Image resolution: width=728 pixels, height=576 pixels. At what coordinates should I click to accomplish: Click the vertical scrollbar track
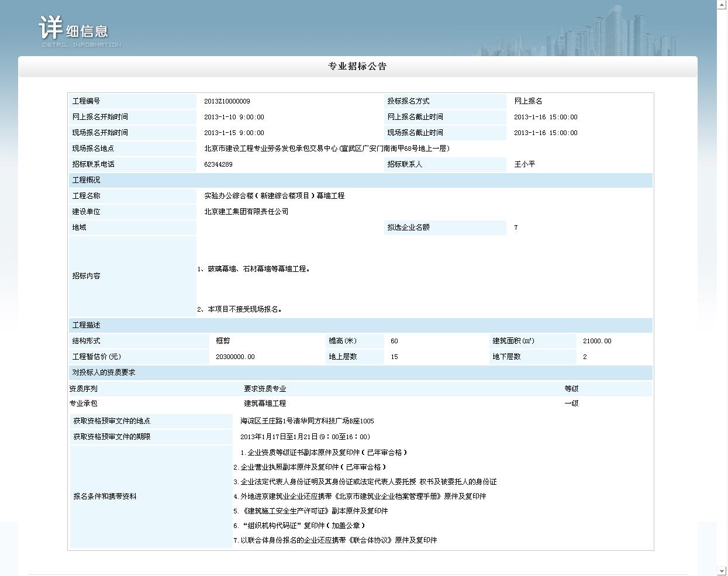(x=722, y=292)
